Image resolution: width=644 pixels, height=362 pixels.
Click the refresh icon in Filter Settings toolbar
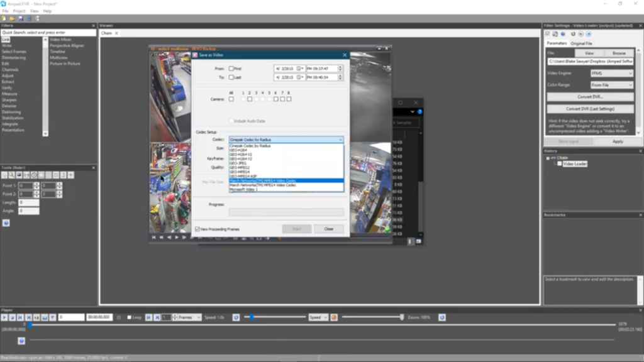point(573,34)
